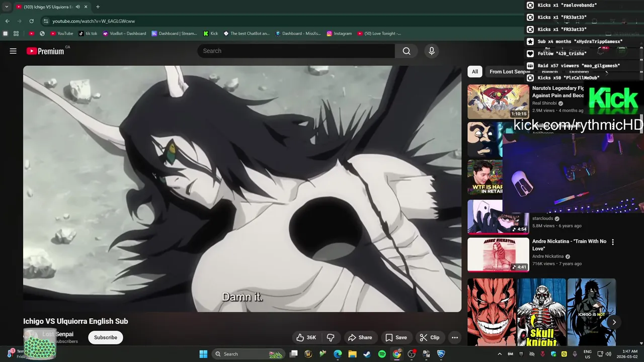Open the Windows Start menu
Image resolution: width=644 pixels, height=362 pixels.
[203, 354]
